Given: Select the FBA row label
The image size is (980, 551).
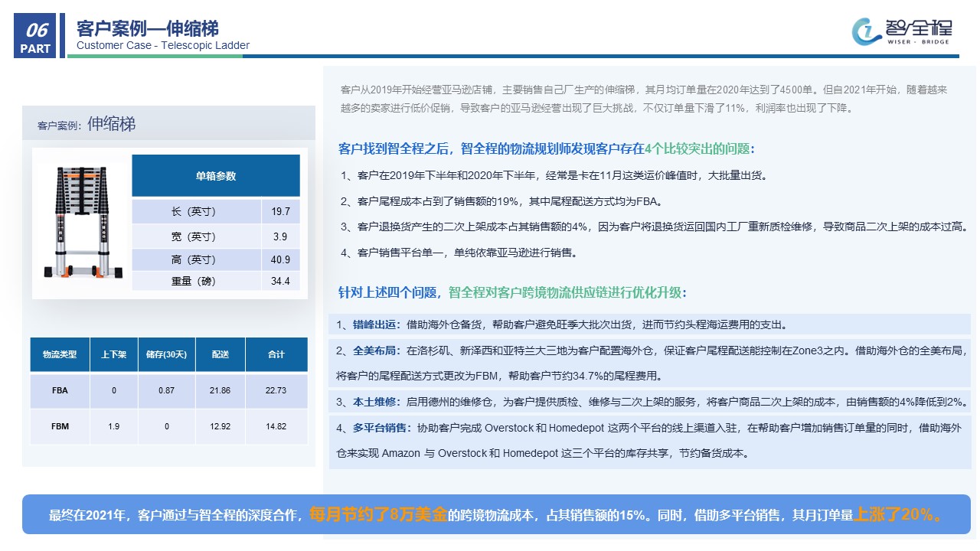Looking at the screenshot, I should coord(60,390).
